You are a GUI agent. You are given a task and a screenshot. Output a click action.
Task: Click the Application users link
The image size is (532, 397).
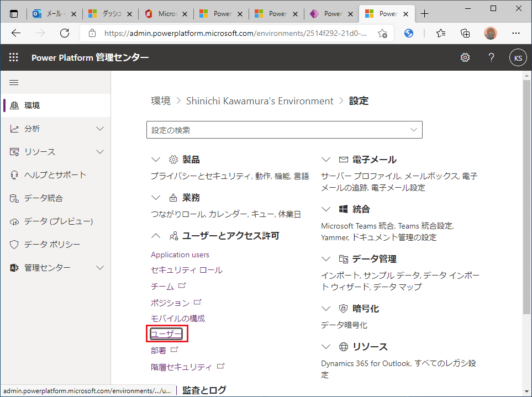click(x=180, y=255)
